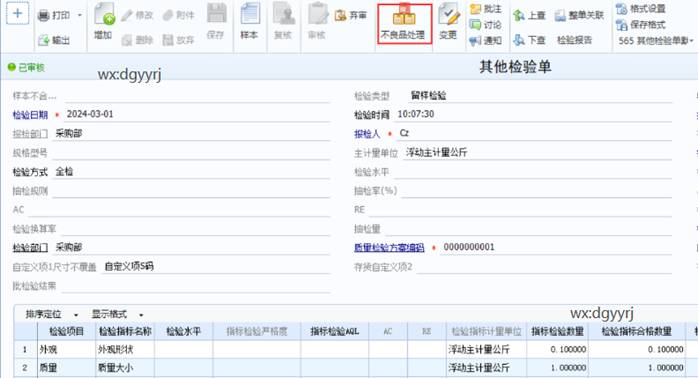This screenshot has width=698, height=378.
Task: Click the 检验部门 underlined label
Action: coord(30,248)
